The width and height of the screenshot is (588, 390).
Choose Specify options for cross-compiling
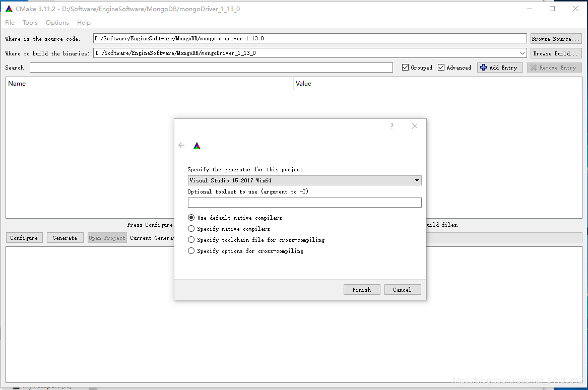tap(191, 251)
